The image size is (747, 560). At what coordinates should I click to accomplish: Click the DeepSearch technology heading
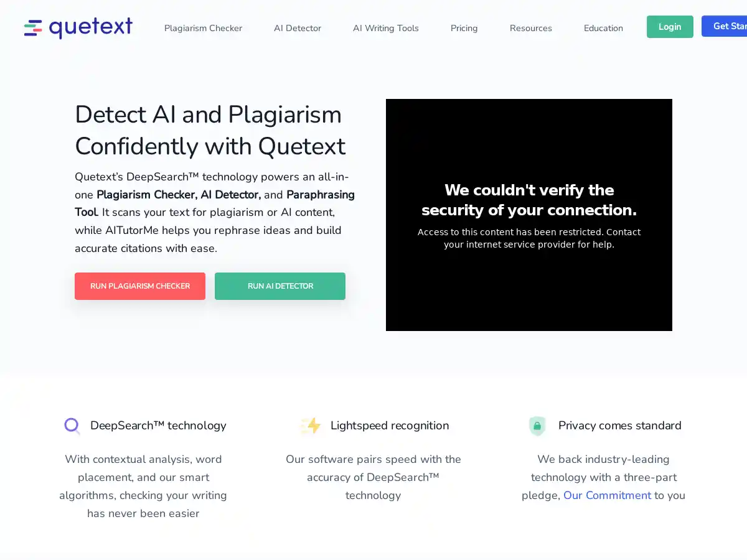(158, 426)
